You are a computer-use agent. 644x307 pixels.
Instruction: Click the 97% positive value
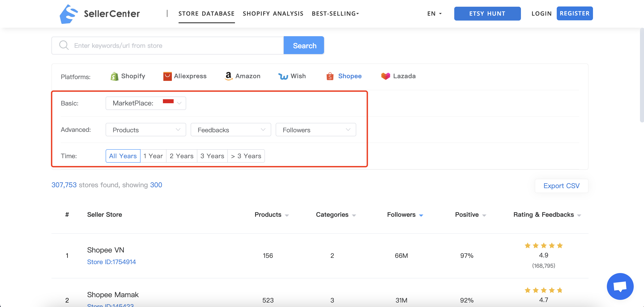click(467, 256)
